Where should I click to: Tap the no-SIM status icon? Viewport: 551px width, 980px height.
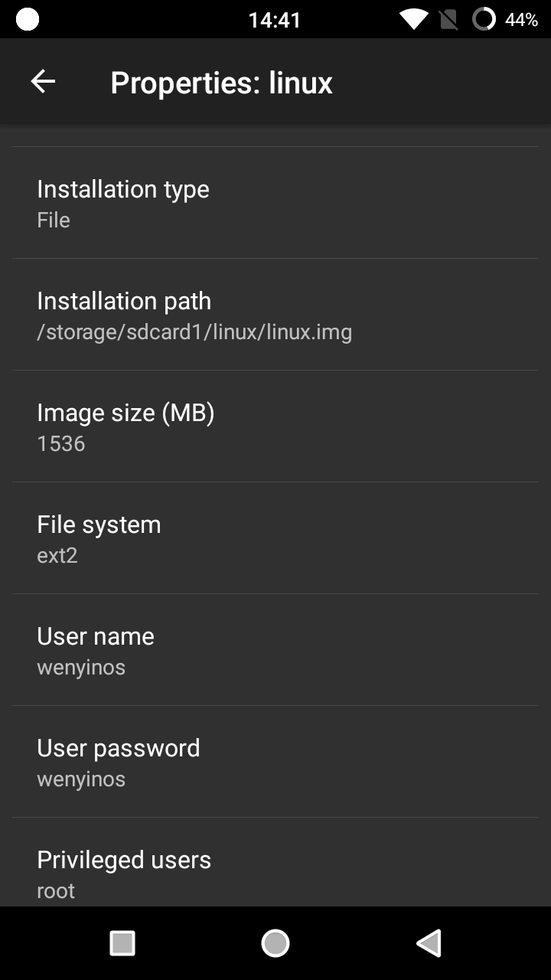448,19
